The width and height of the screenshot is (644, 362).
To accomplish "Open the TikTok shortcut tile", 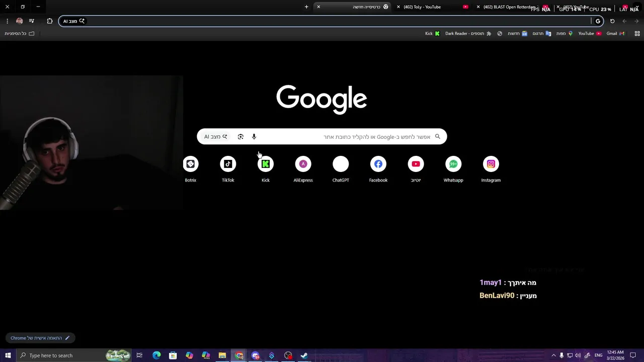I will (228, 169).
